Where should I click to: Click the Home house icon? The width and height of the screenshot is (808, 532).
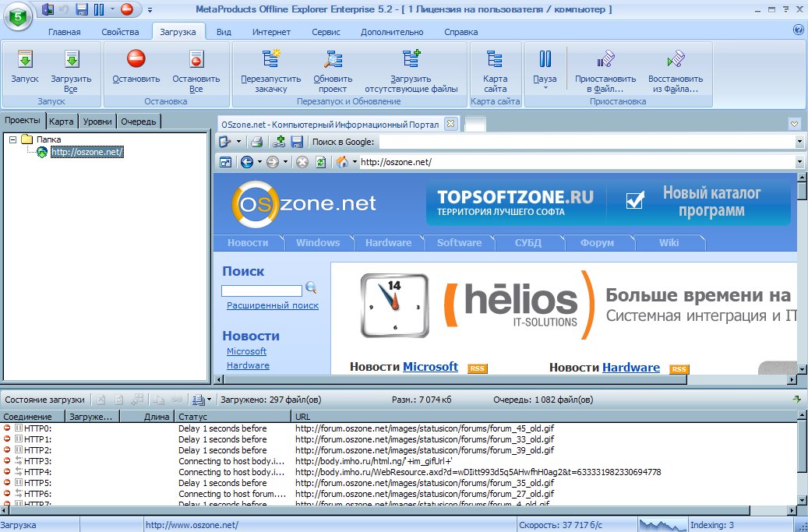point(342,162)
